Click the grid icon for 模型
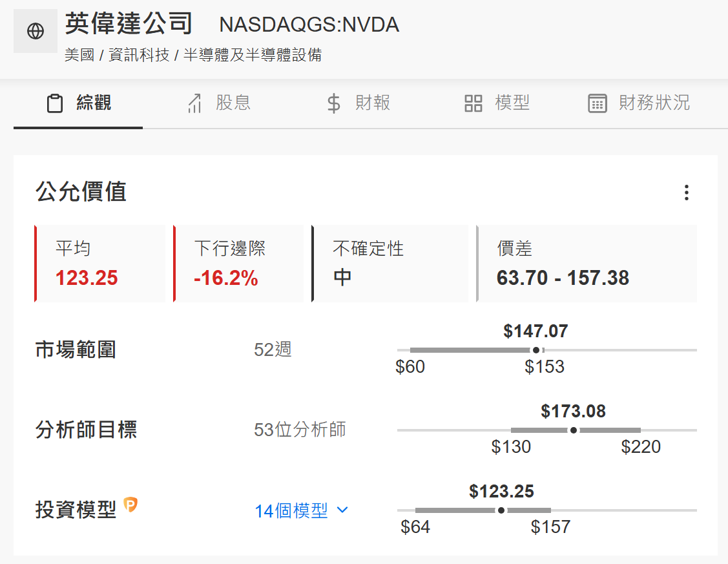728x564 pixels. click(473, 103)
